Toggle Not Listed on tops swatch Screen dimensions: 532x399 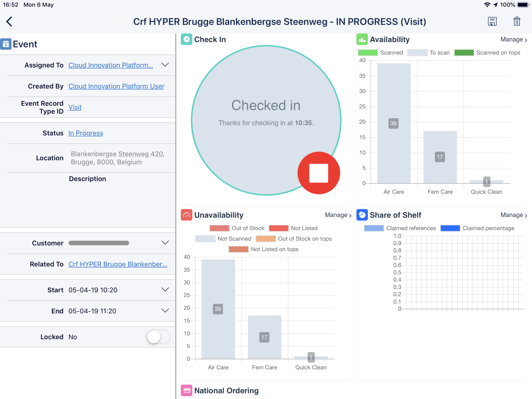tap(238, 249)
